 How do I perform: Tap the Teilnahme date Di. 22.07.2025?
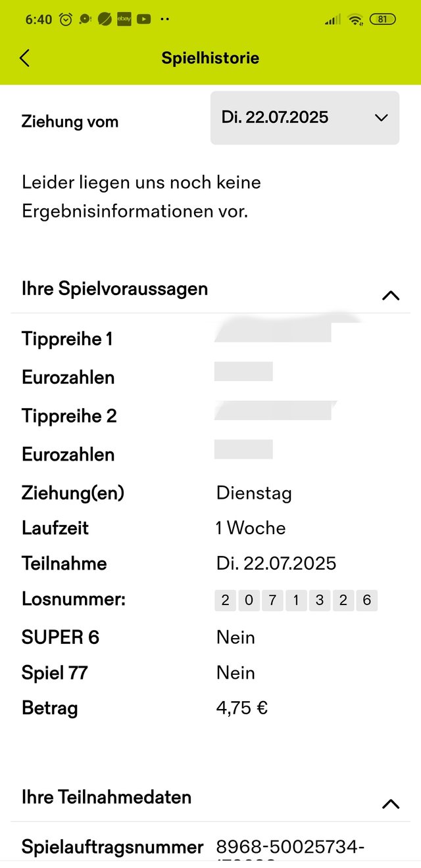point(276,563)
